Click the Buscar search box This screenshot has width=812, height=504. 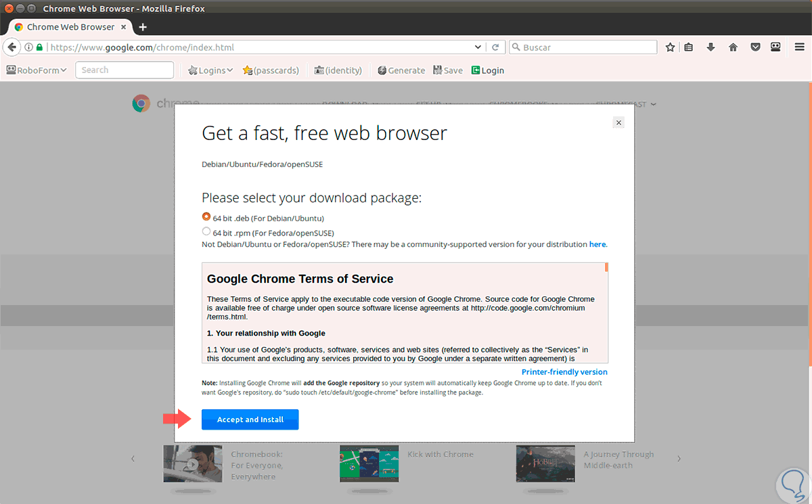(x=583, y=47)
